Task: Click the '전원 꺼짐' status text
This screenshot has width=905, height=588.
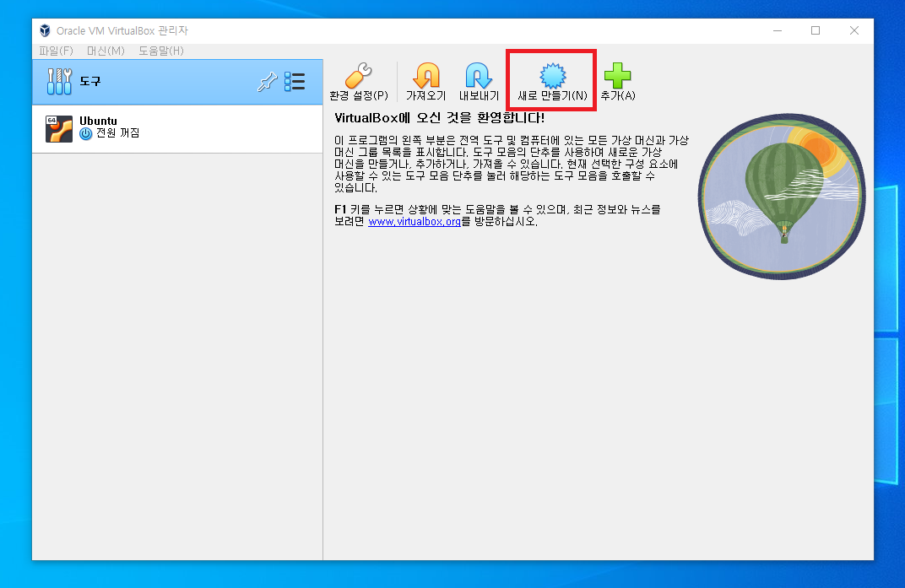Action: tap(117, 132)
